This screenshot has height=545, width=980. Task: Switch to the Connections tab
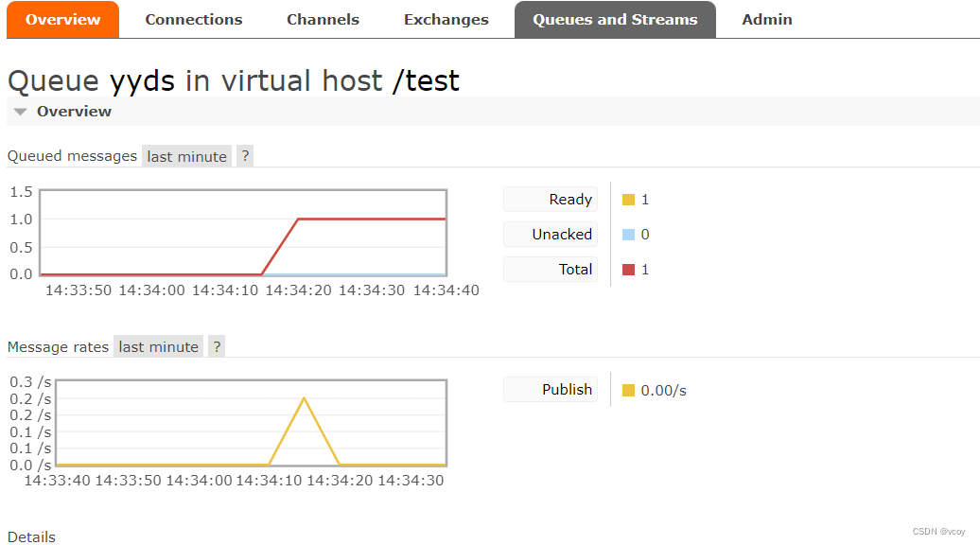pos(194,19)
